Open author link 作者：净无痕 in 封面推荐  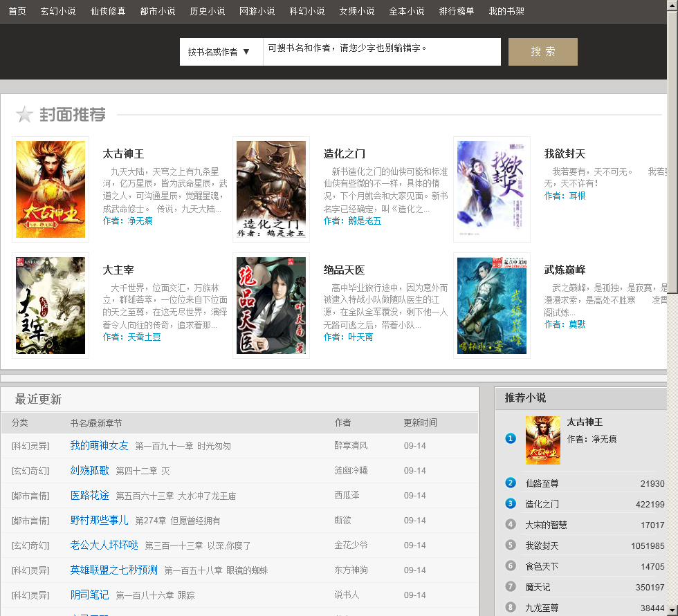(x=127, y=221)
